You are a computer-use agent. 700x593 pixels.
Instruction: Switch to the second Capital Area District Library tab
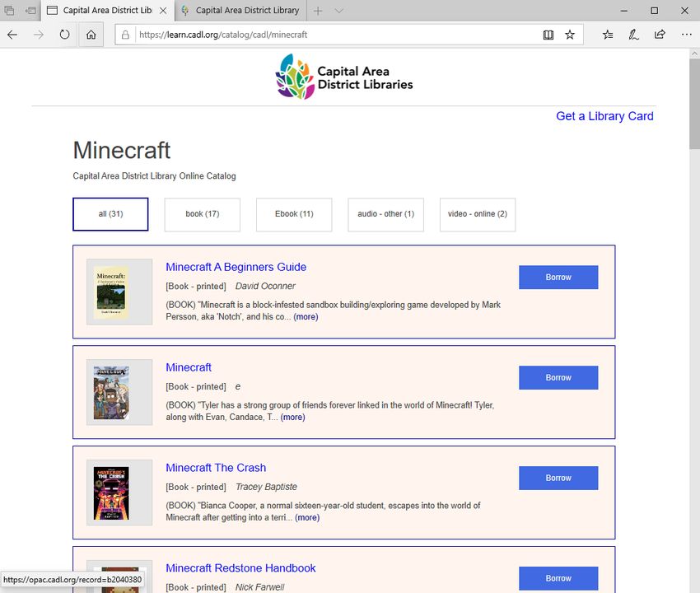[241, 11]
